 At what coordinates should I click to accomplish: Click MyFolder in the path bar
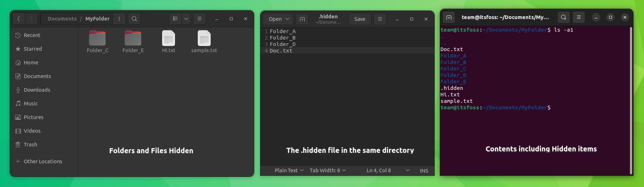coord(97,19)
